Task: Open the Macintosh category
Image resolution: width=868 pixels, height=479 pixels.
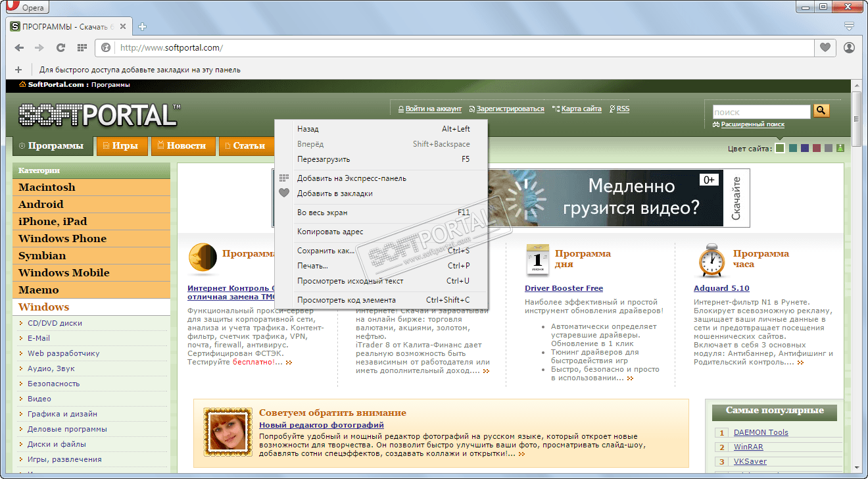Action: (91, 188)
